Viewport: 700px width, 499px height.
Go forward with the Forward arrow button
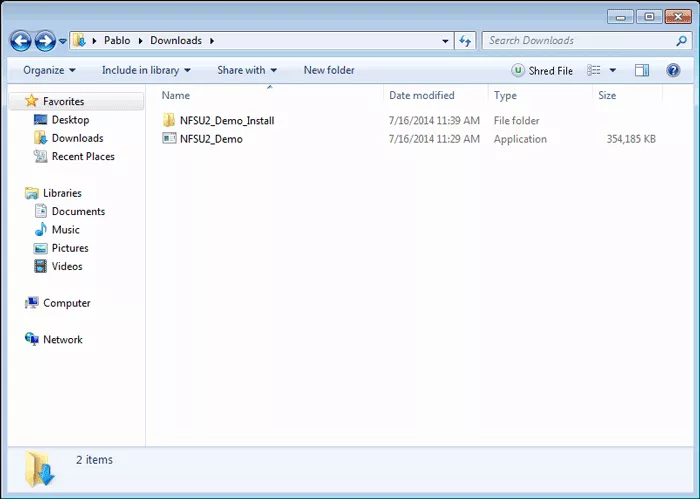[x=45, y=41]
